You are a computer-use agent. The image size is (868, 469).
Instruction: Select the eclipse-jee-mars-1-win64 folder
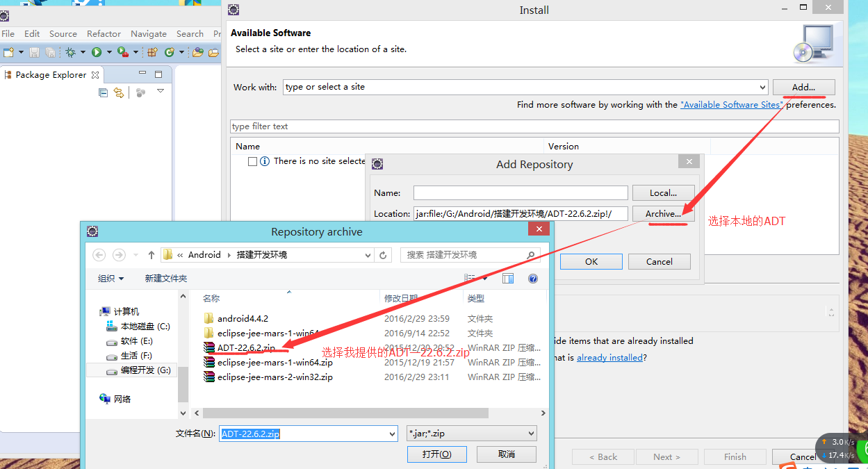(x=261, y=333)
